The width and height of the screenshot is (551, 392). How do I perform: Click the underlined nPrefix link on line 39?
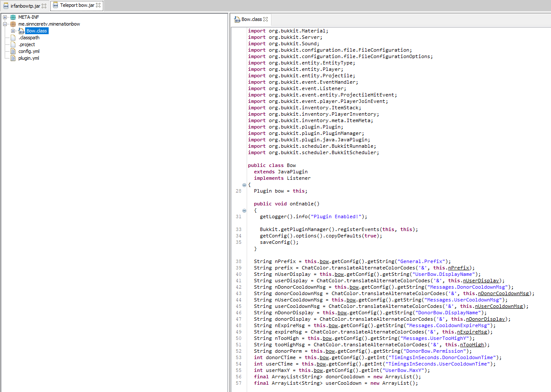459,268
